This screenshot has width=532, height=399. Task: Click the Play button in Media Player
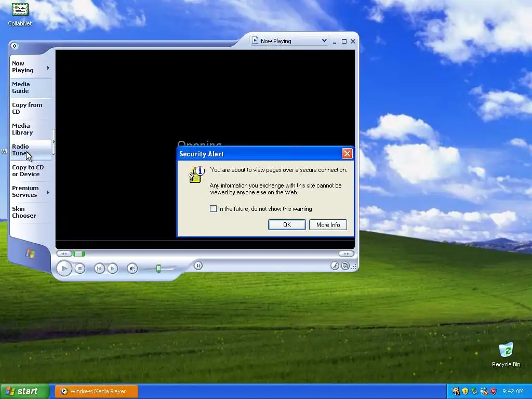click(64, 269)
